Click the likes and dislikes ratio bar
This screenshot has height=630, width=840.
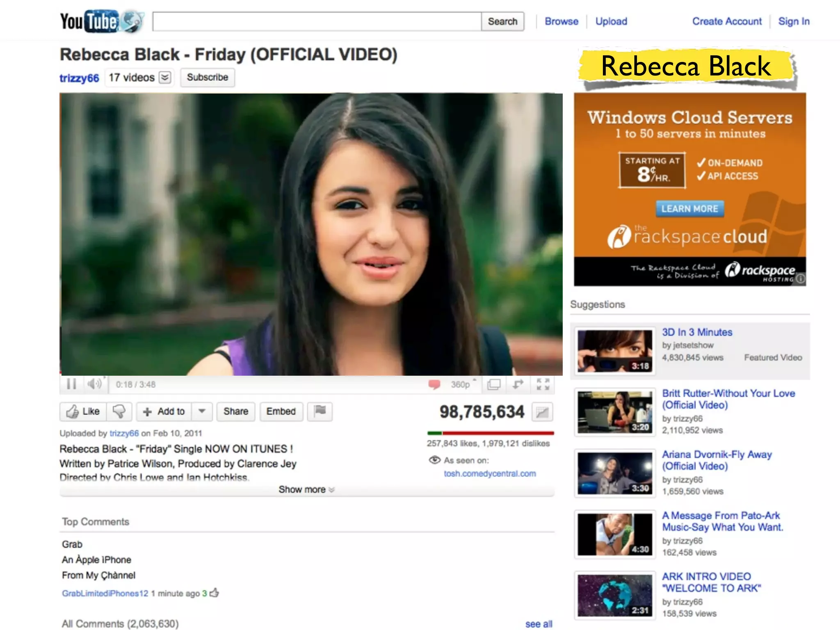[491, 433]
